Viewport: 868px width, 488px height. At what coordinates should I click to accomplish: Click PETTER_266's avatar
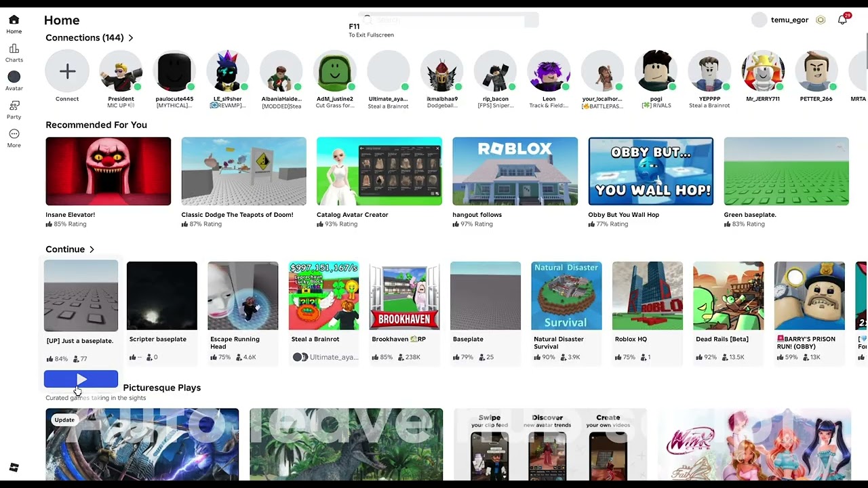pyautogui.click(x=816, y=71)
